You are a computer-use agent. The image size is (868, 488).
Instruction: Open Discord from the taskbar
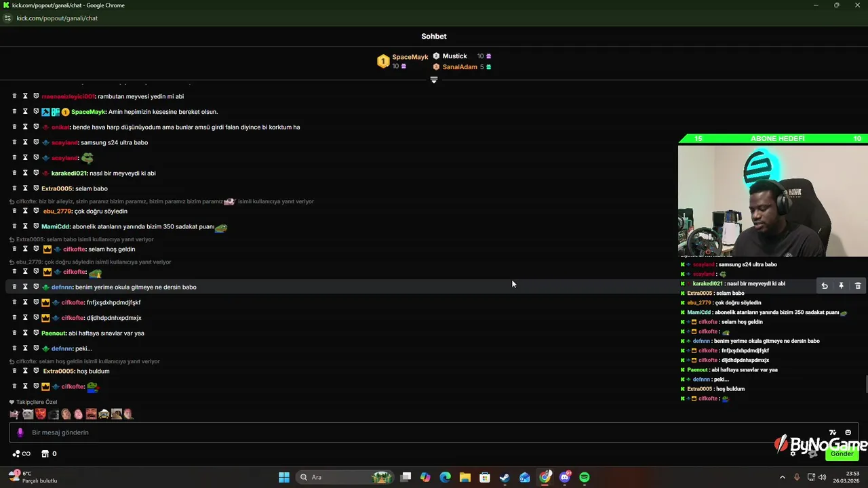pyautogui.click(x=565, y=477)
